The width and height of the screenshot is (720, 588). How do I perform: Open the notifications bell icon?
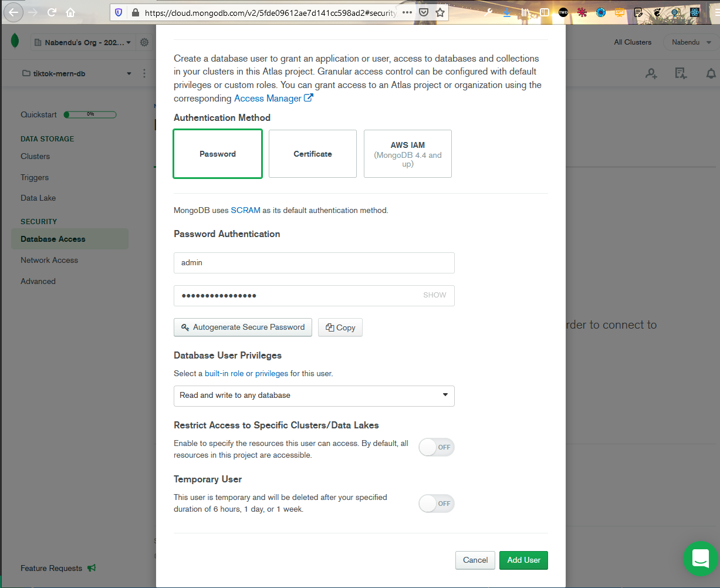(711, 73)
